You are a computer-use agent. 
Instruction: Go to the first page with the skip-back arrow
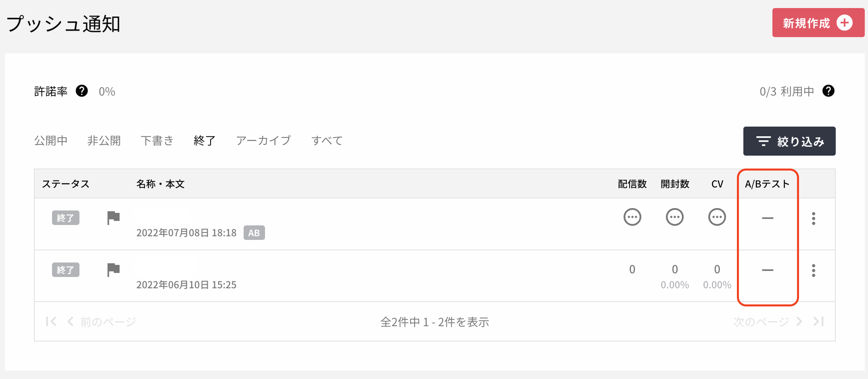tap(51, 321)
